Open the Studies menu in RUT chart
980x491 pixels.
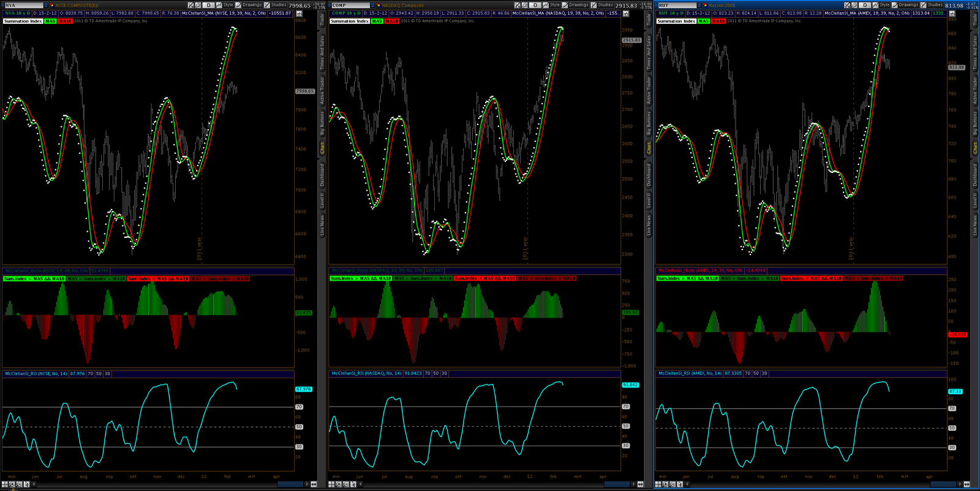point(932,5)
